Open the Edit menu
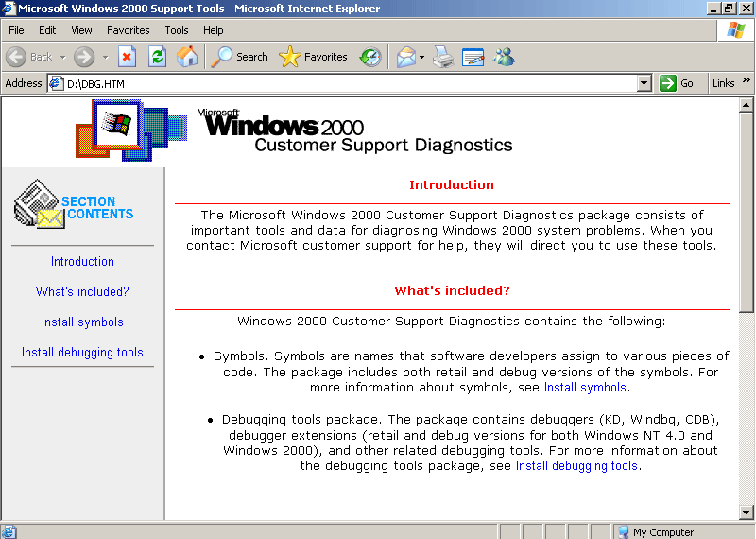Viewport: 756px width, 539px height. 47,30
